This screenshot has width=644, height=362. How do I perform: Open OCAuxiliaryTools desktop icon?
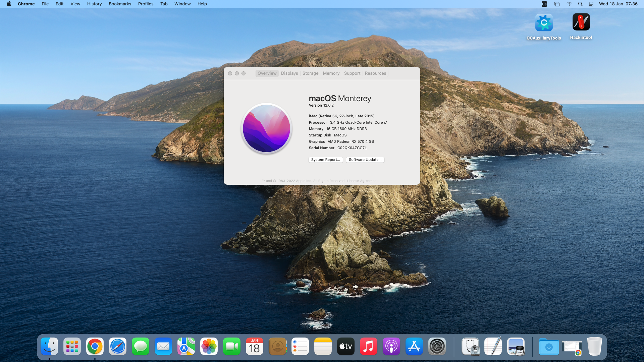point(544,27)
